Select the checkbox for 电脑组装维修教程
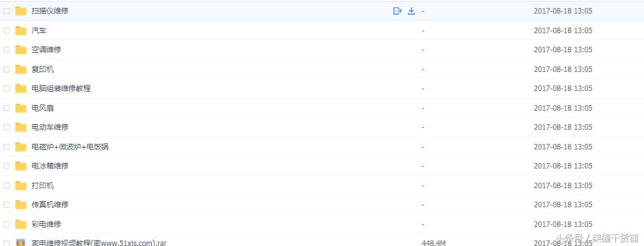Image resolution: width=644 pixels, height=246 pixels. (7, 89)
